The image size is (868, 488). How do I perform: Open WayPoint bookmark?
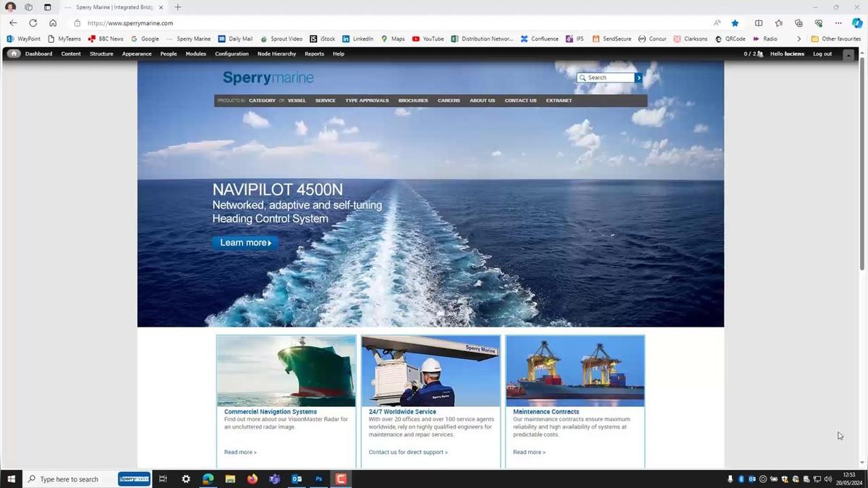(23, 39)
